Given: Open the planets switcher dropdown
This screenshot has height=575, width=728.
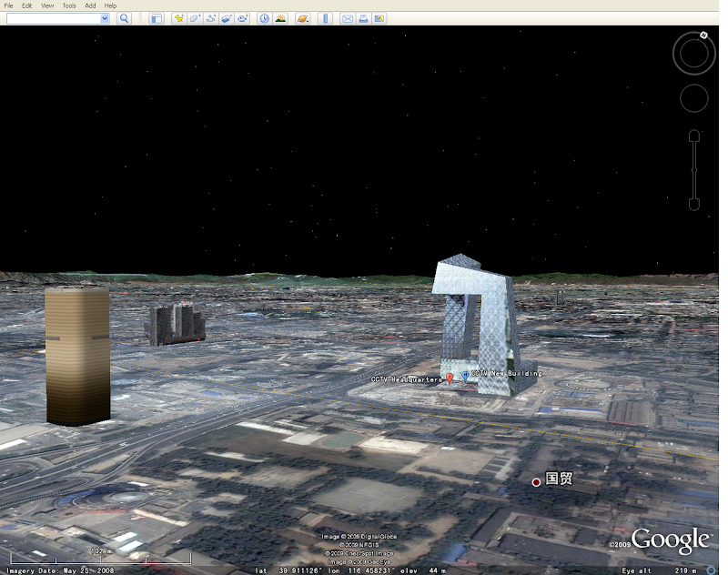Looking at the screenshot, I should [301, 18].
